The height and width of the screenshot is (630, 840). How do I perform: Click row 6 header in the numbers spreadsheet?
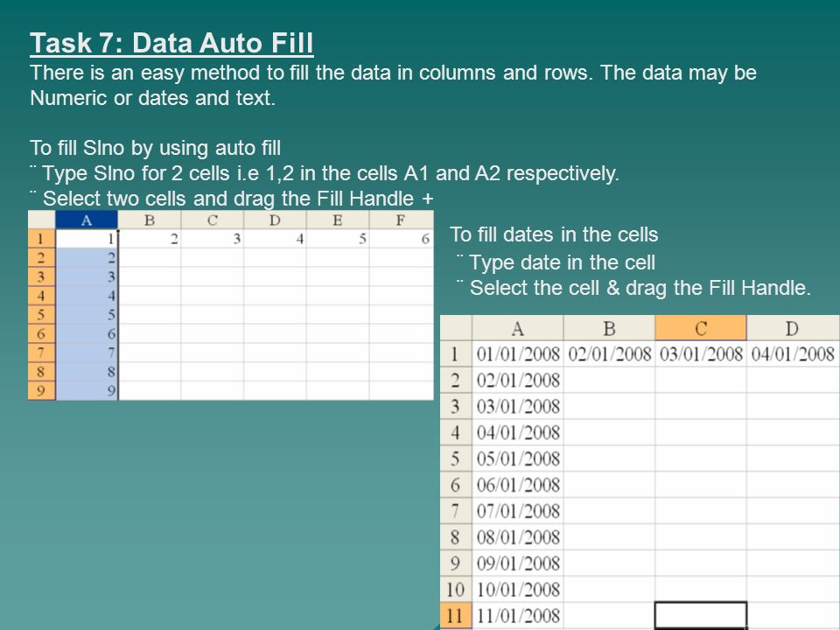pyautogui.click(x=41, y=333)
